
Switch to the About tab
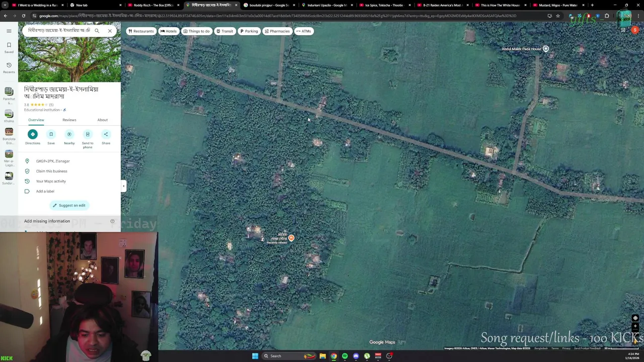pos(103,120)
